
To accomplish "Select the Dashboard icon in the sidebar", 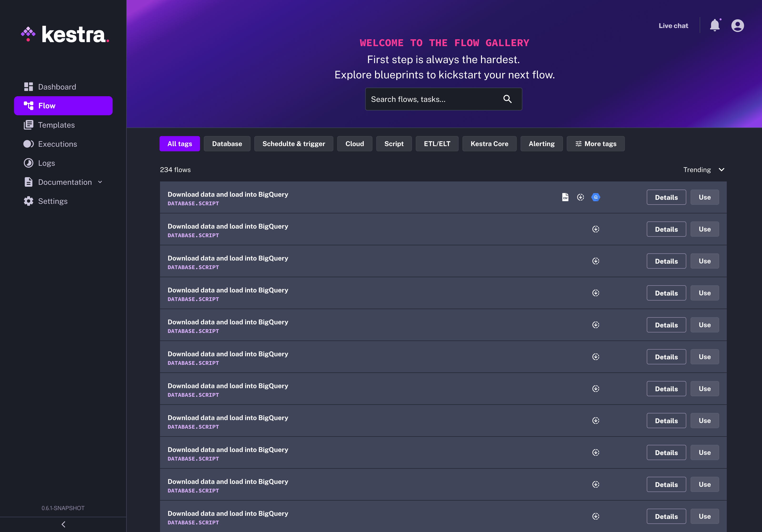I will pos(29,87).
